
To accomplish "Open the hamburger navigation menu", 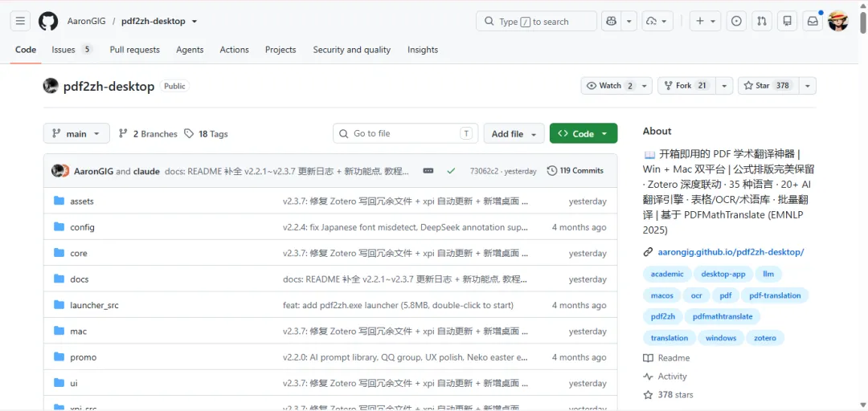I will [20, 22].
